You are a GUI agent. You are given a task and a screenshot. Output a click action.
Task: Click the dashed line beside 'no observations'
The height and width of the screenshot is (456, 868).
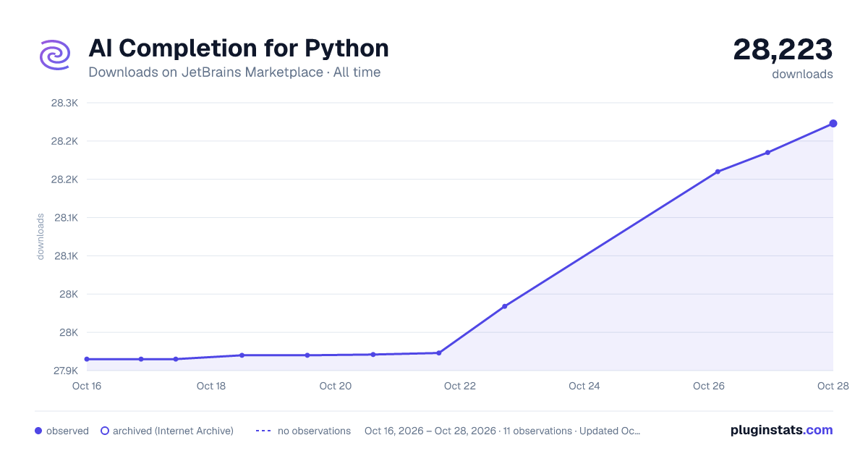pos(263,431)
